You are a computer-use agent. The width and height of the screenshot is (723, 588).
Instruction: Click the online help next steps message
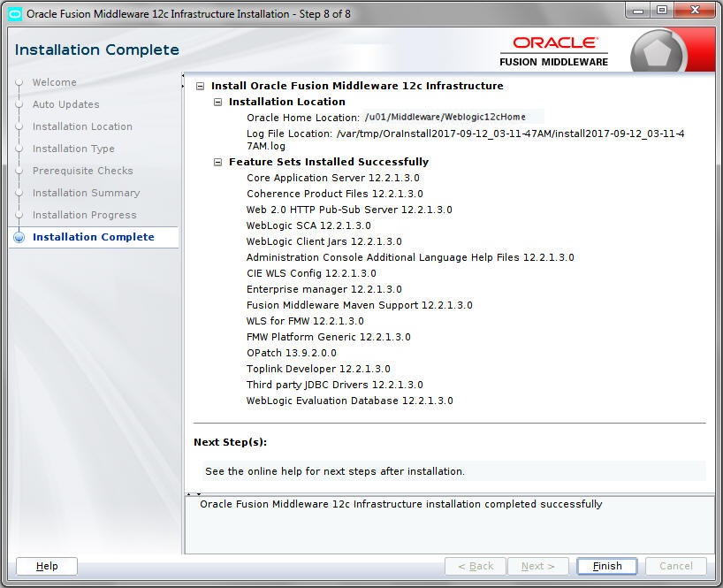pos(335,472)
